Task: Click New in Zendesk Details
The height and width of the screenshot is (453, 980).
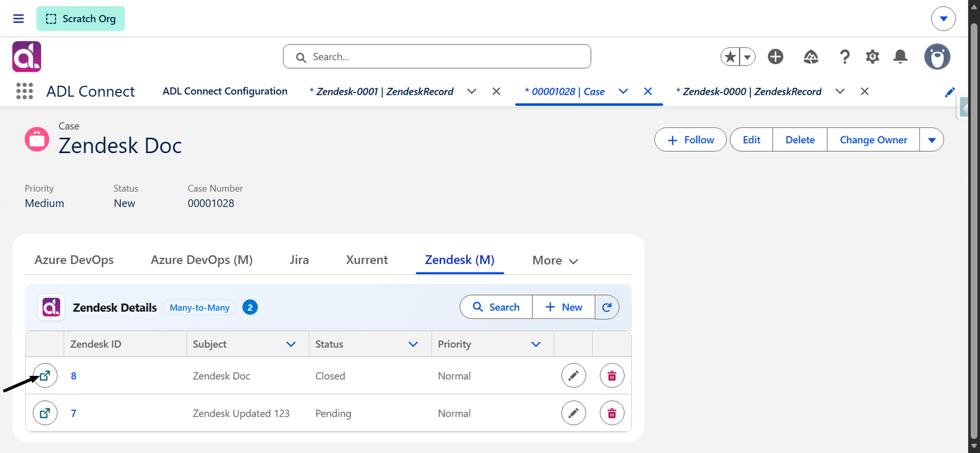Action: pyautogui.click(x=563, y=307)
